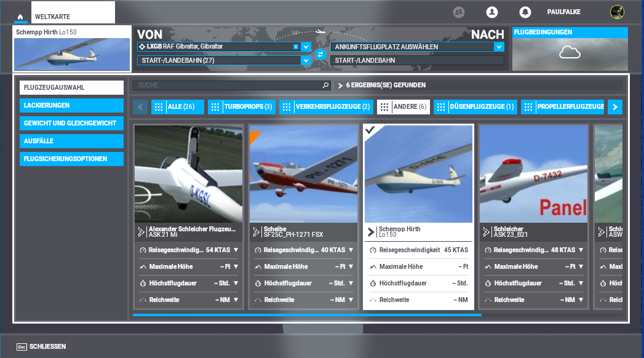Click grid icon of PROPELLERFLUGZEUGE filter

point(528,107)
